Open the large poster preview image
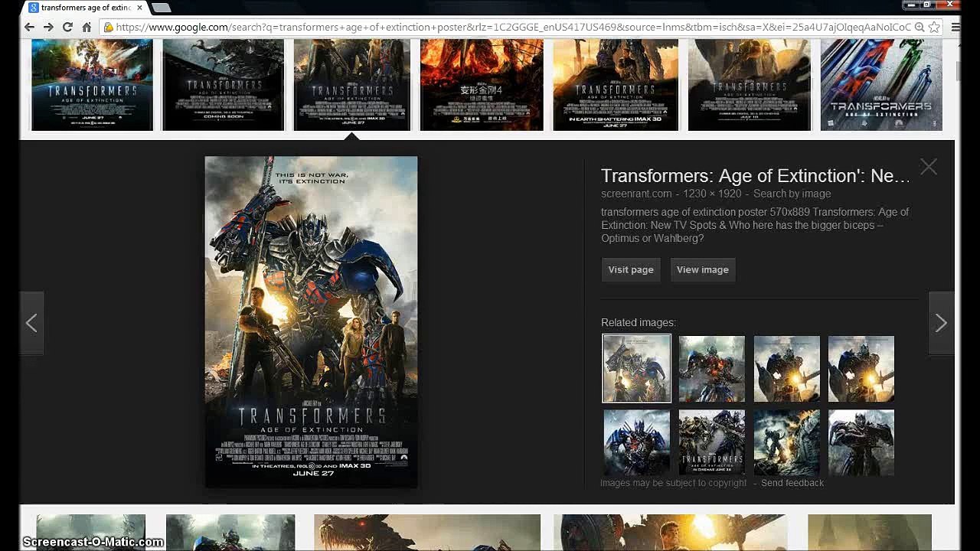This screenshot has width=980, height=551. [x=311, y=322]
